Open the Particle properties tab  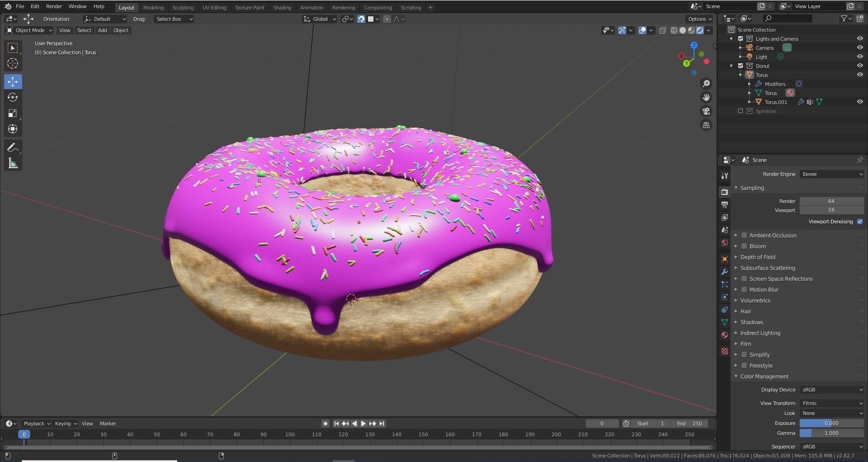pos(725,284)
